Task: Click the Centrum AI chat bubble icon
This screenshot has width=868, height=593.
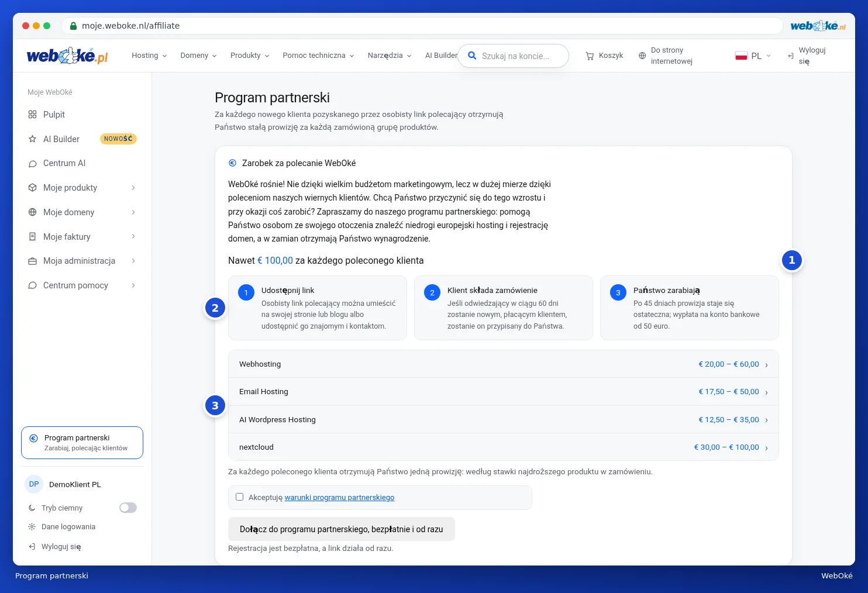Action: tap(32, 163)
